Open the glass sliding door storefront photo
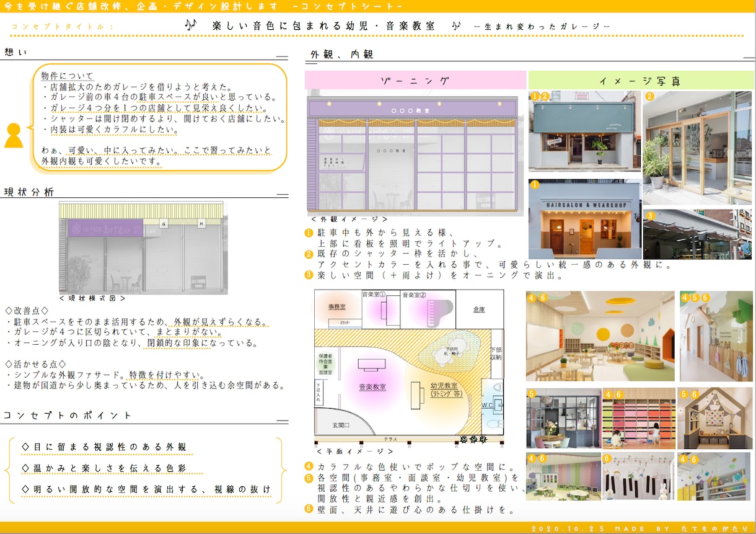Screen dimensions: 756x534 tap(697, 148)
